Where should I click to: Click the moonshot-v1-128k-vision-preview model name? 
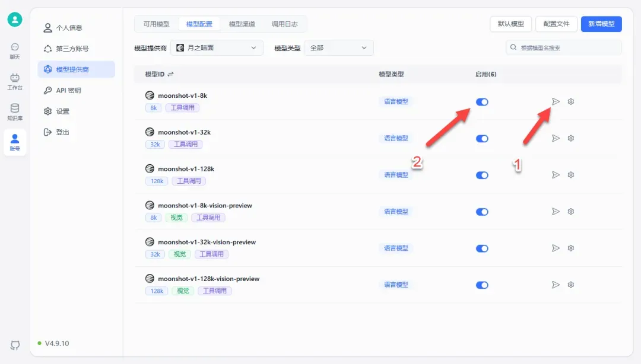pyautogui.click(x=209, y=279)
